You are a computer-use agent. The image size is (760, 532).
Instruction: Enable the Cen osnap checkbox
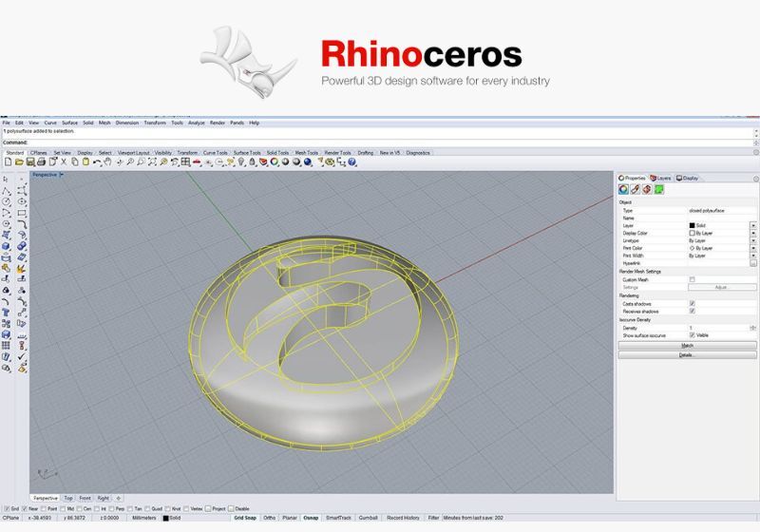pos(79,509)
